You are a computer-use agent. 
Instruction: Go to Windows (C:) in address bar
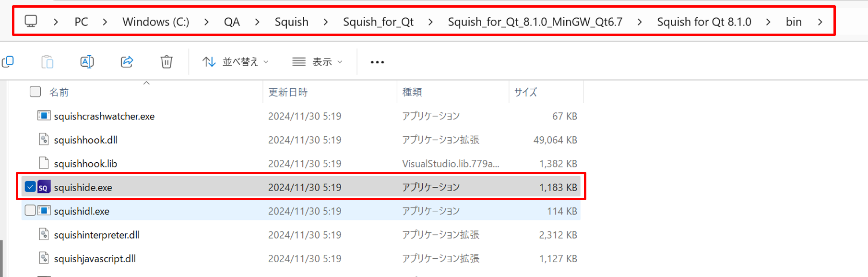[x=155, y=22]
